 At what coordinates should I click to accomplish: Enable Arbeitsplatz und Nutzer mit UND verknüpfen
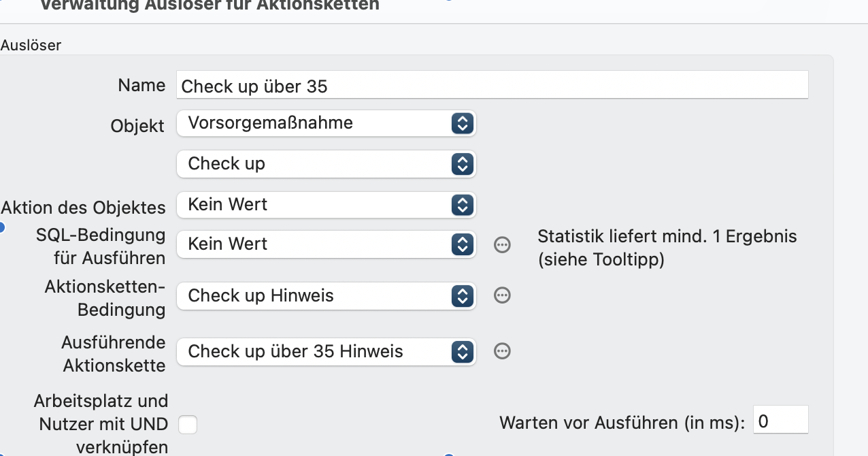pyautogui.click(x=188, y=425)
